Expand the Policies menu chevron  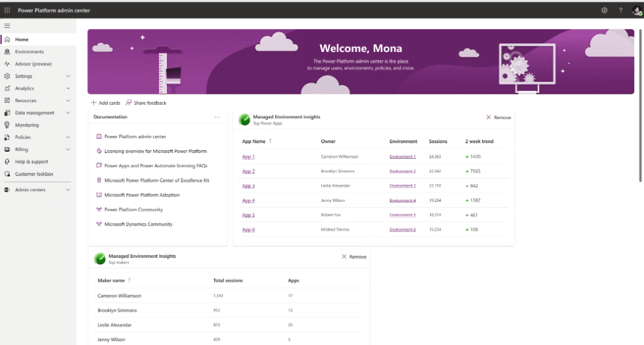click(68, 137)
